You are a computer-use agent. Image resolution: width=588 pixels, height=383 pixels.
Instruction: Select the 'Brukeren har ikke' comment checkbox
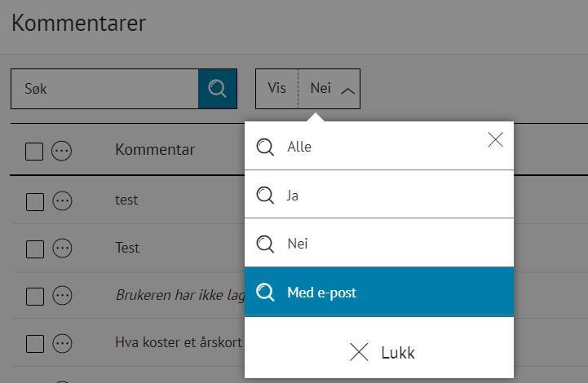click(34, 297)
